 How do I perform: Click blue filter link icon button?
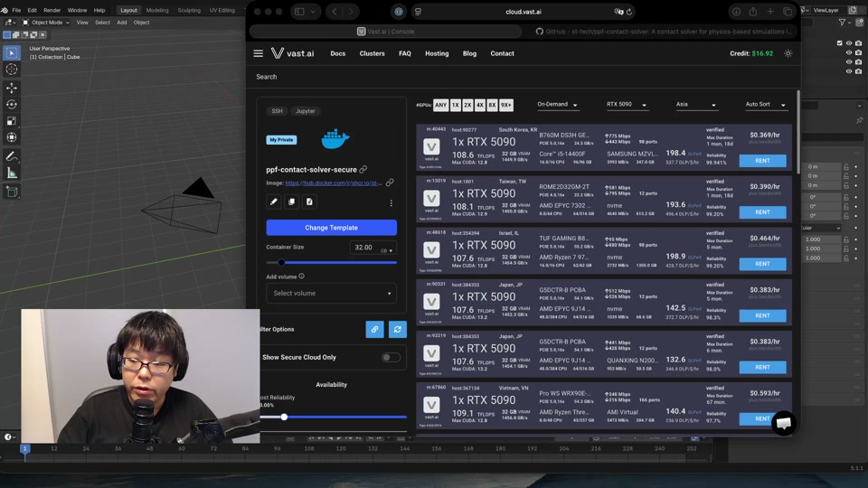coord(374,329)
